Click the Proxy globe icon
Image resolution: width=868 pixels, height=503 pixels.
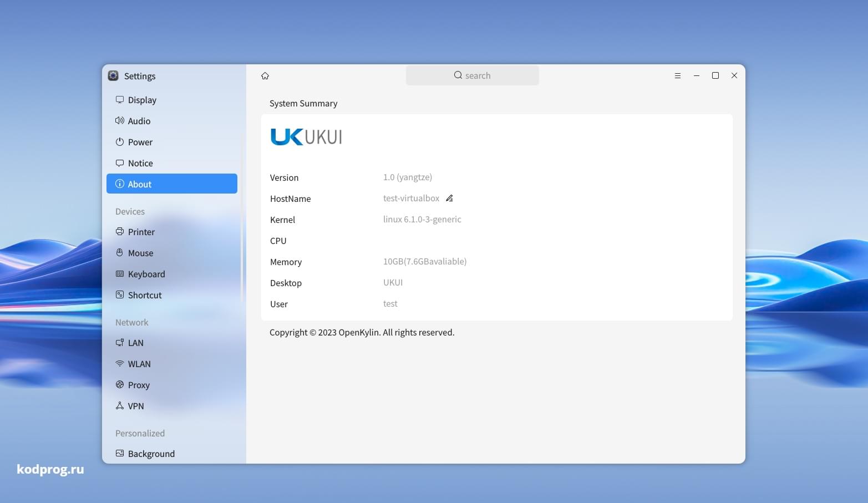pyautogui.click(x=119, y=385)
